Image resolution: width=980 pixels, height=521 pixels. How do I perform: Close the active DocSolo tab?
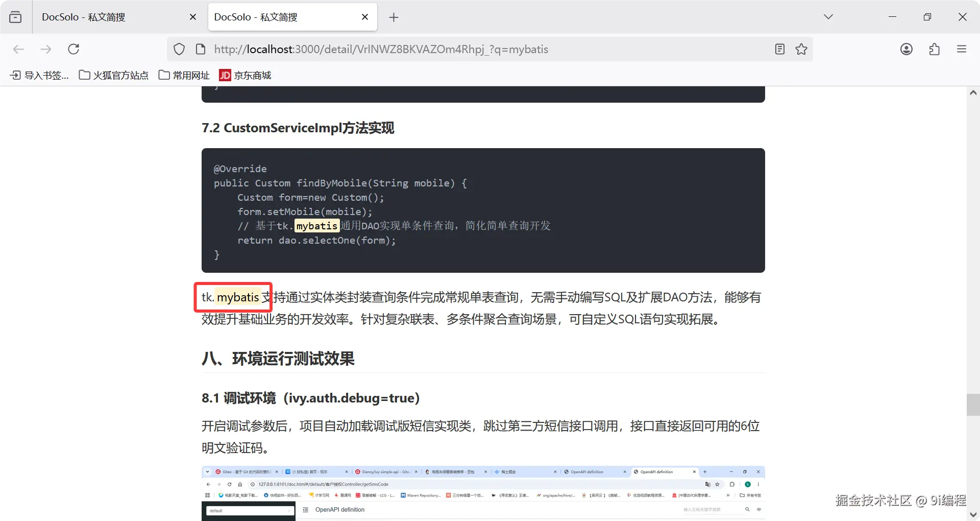365,17
